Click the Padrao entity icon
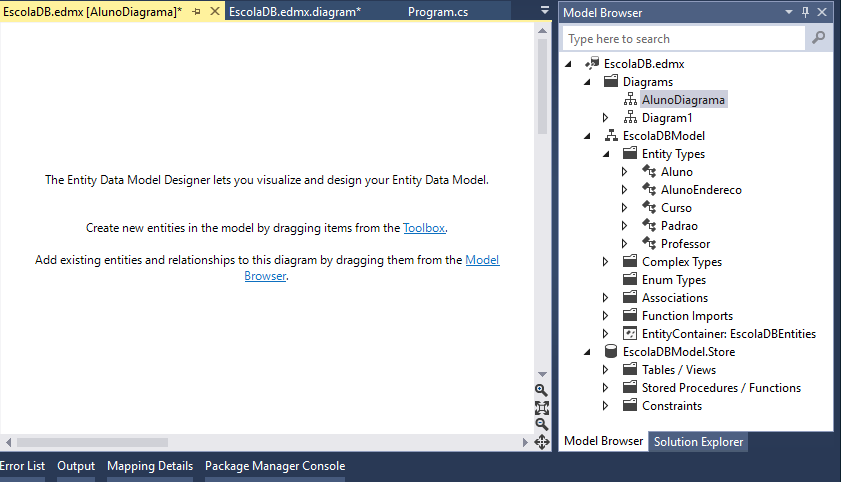This screenshot has height=482, width=841. [649, 225]
